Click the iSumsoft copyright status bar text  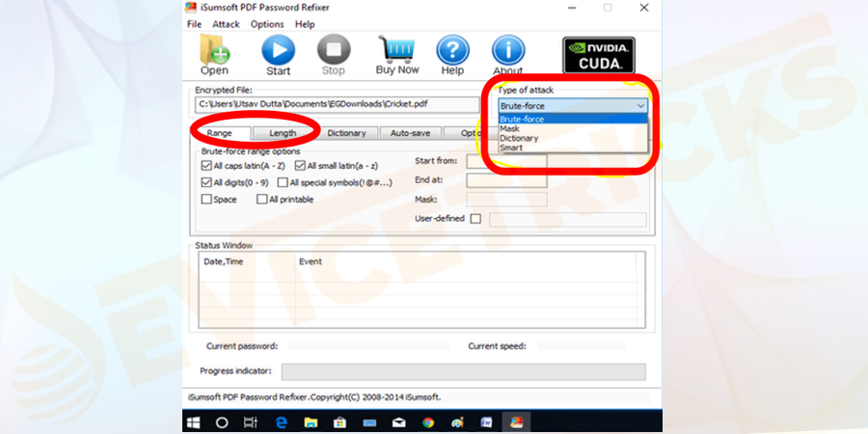point(314,397)
